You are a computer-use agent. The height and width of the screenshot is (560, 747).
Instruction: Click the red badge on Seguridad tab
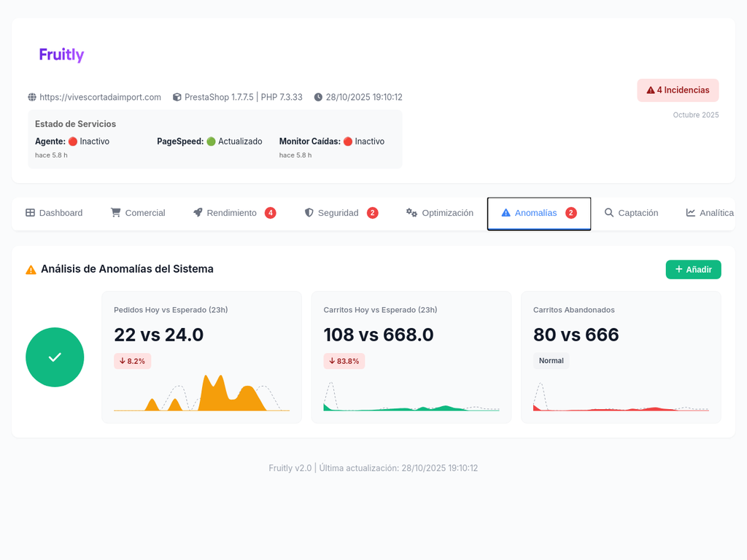click(372, 213)
